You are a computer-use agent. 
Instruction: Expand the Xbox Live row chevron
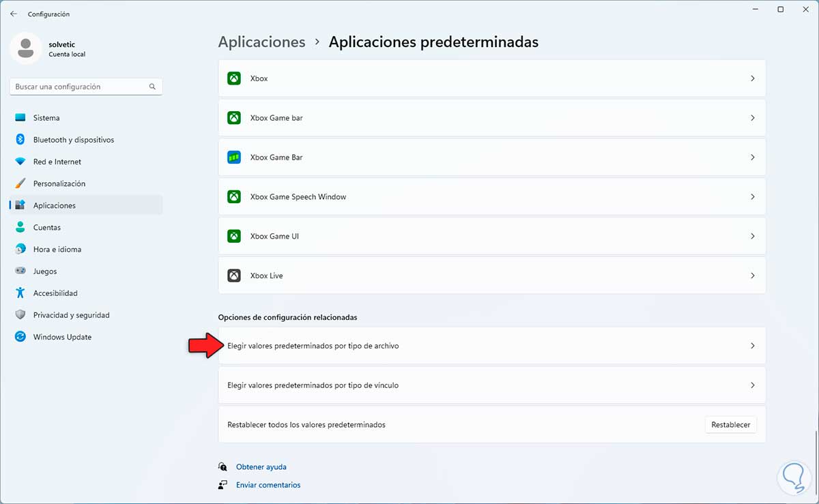coord(753,276)
